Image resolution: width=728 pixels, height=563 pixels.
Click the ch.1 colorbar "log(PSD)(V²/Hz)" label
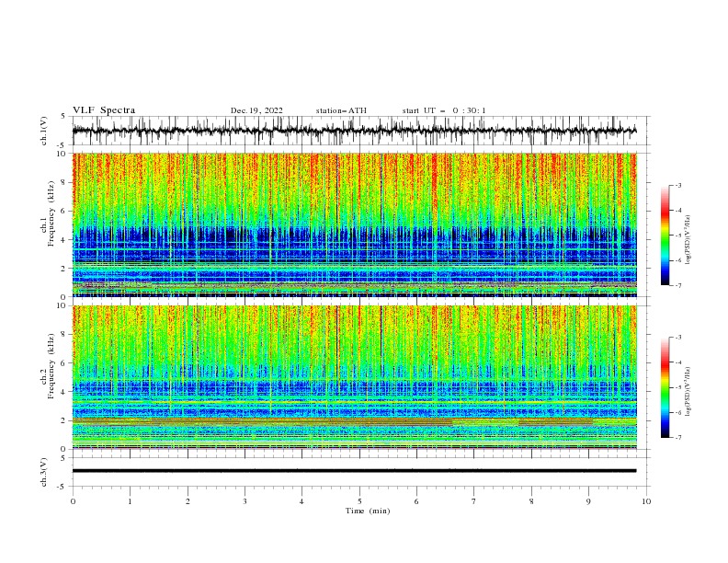point(688,240)
